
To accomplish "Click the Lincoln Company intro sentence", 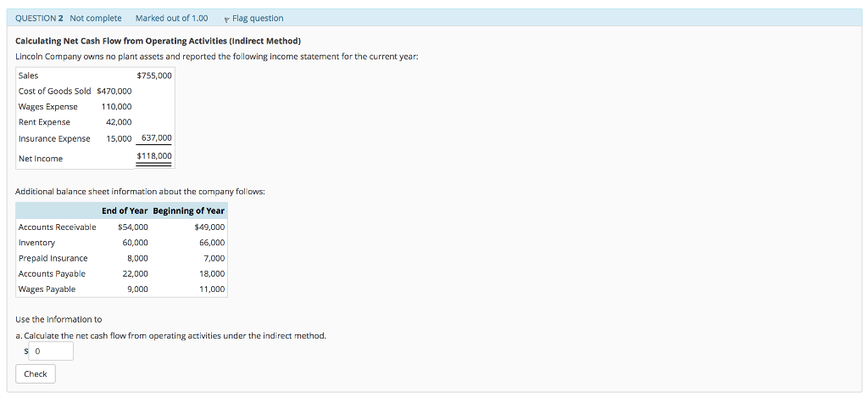I will pos(216,57).
